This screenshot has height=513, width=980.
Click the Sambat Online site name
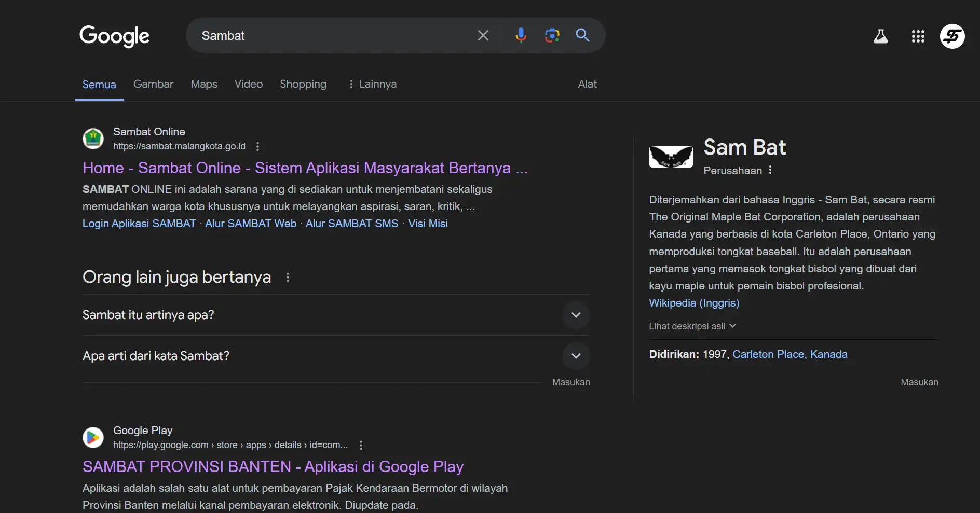click(149, 132)
